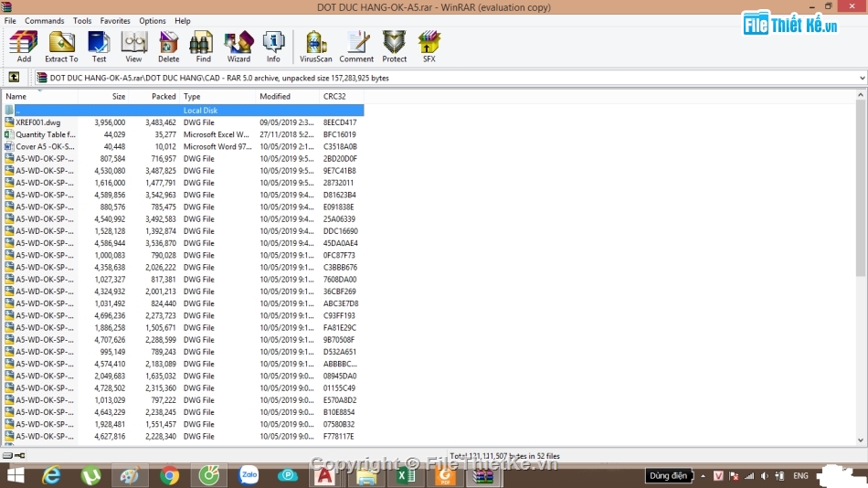Open the Paint app from taskbar
868x488 pixels.
coord(130,475)
